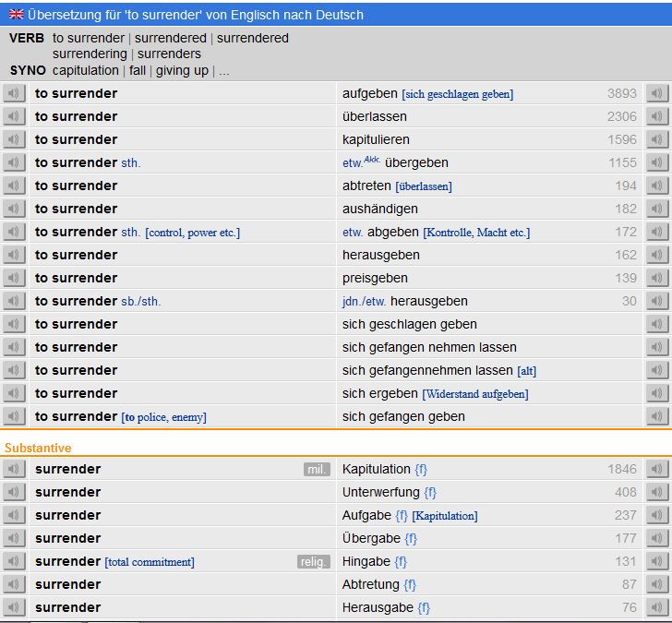The height and width of the screenshot is (623, 672).
Task: Play German audio for kapitulieren
Action: (656, 139)
